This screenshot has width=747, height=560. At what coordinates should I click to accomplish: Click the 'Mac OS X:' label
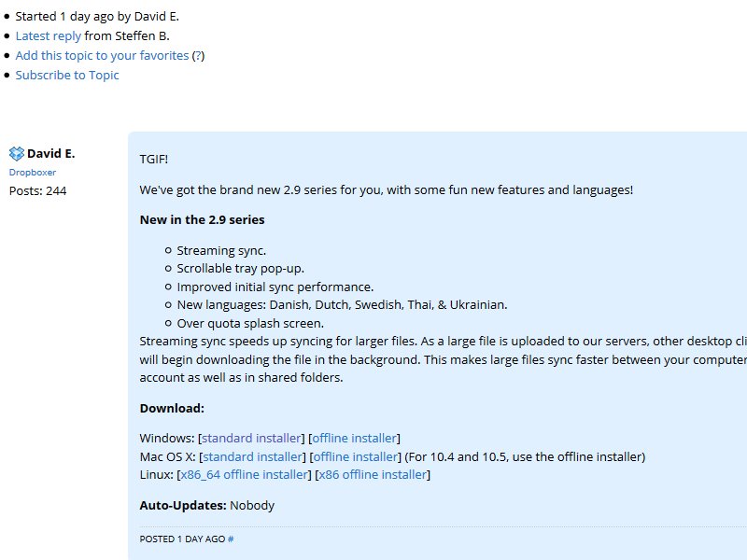(168, 456)
